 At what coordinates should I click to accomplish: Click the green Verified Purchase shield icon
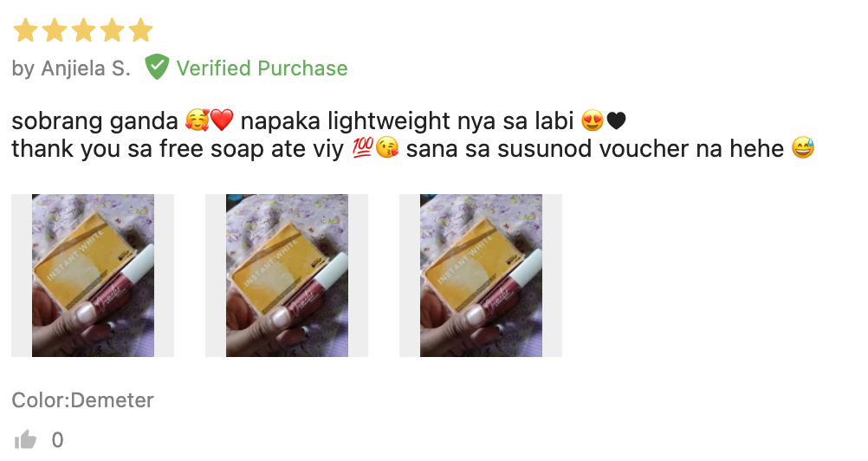157,67
